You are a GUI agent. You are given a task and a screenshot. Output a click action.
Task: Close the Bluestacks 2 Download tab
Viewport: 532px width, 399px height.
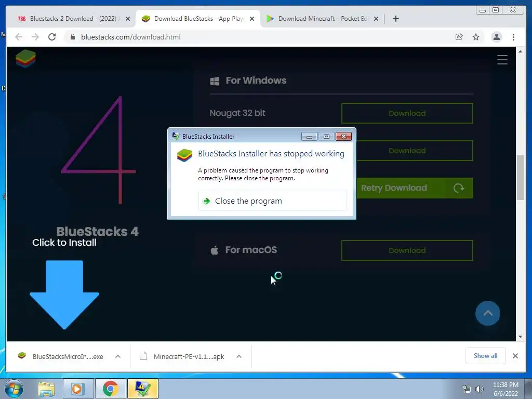point(128,19)
